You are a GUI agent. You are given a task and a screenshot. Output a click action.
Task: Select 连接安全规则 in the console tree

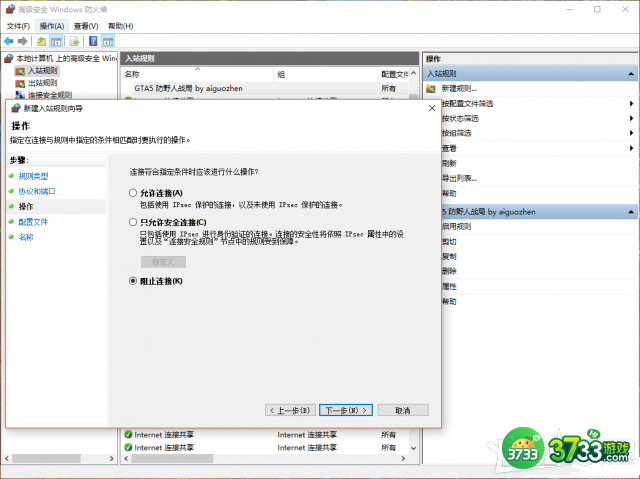tap(50, 95)
